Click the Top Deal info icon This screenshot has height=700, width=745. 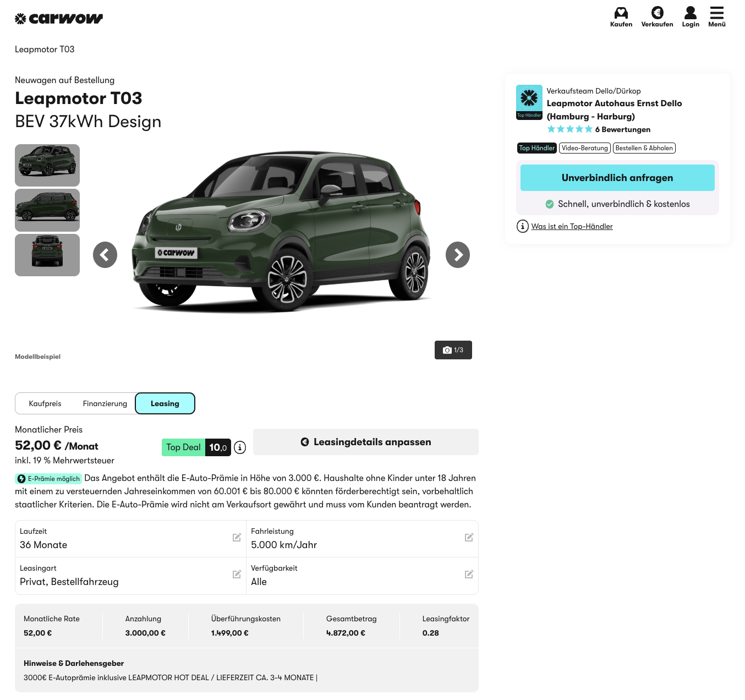(x=240, y=447)
